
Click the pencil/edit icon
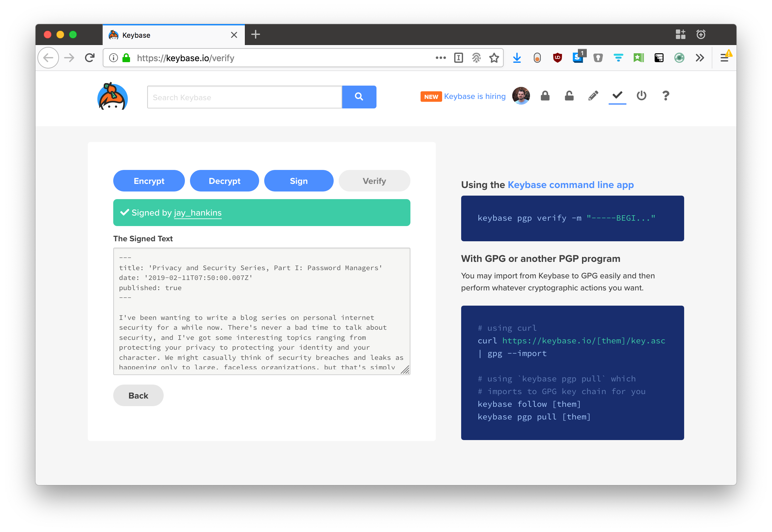(x=593, y=96)
